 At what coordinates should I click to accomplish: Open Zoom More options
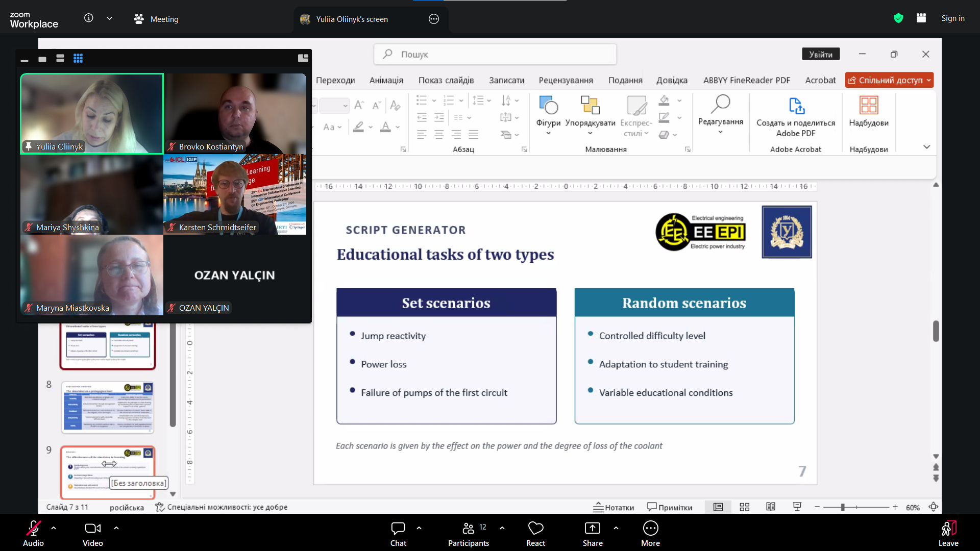pos(650,534)
